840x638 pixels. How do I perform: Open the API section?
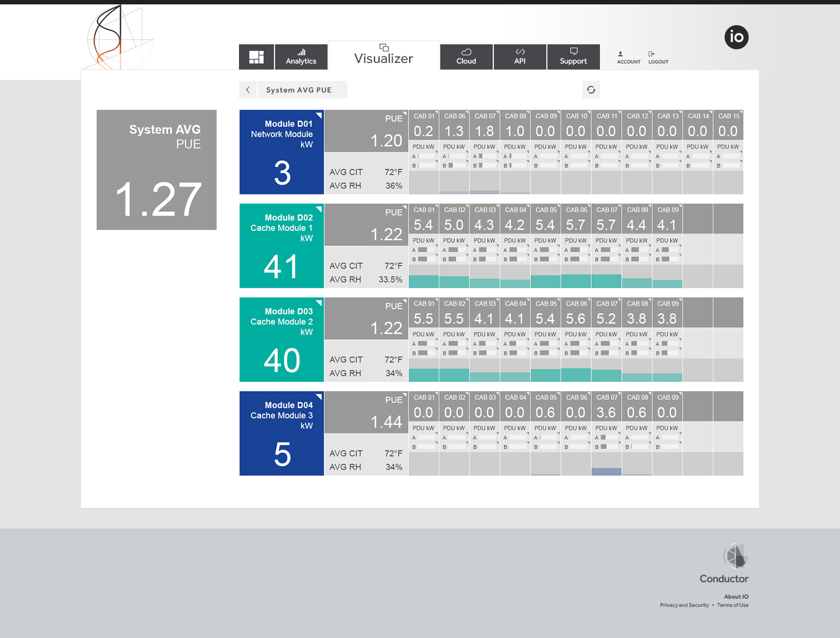520,57
